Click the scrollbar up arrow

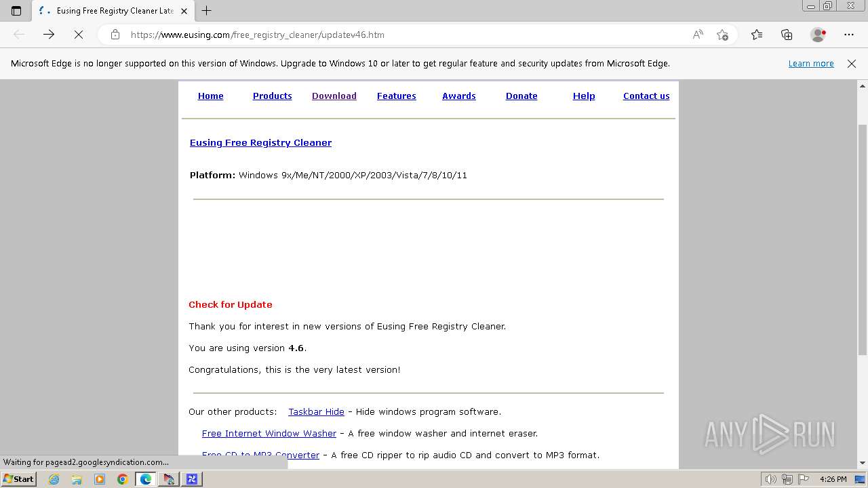pos(863,86)
